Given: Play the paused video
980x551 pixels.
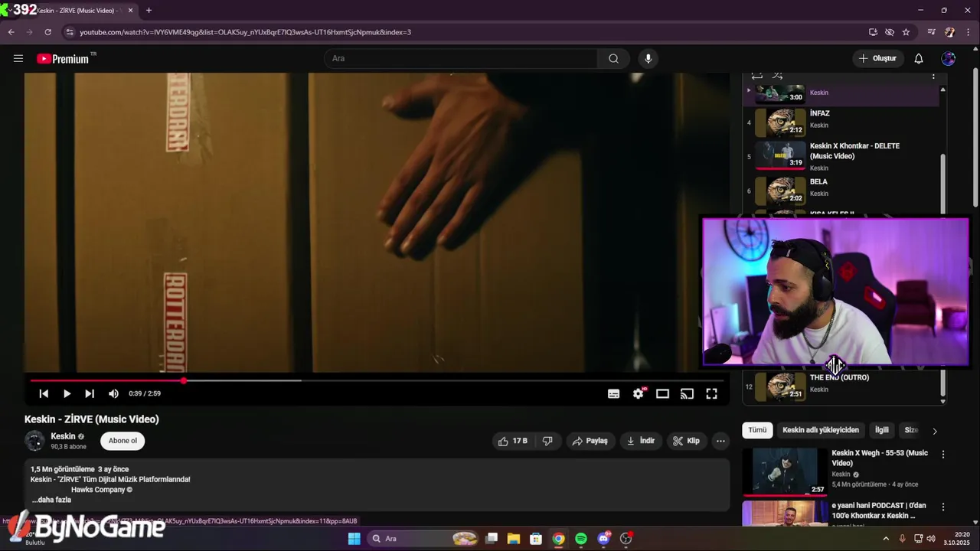Looking at the screenshot, I should [67, 393].
